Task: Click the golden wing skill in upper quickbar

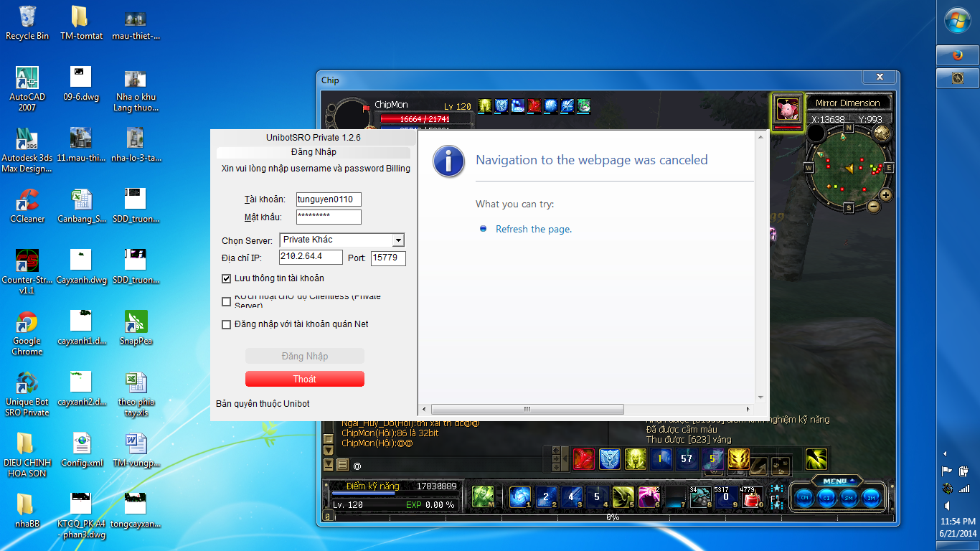Action: click(x=739, y=458)
